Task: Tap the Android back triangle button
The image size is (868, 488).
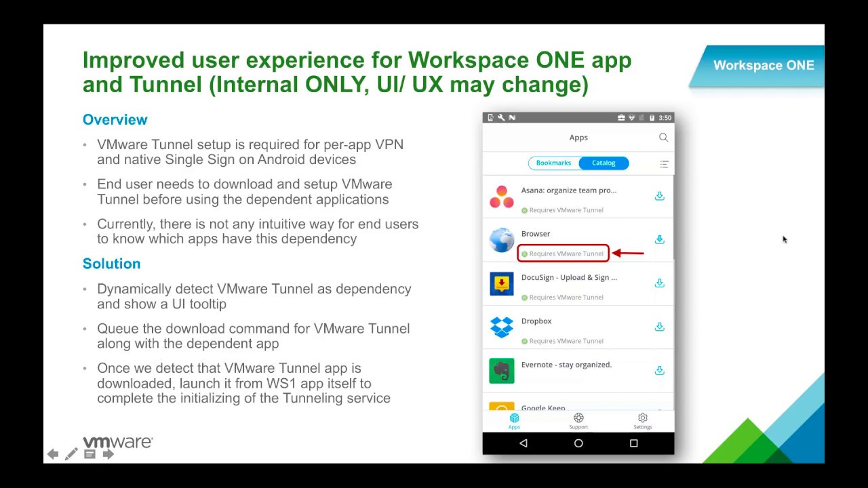Action: click(523, 443)
